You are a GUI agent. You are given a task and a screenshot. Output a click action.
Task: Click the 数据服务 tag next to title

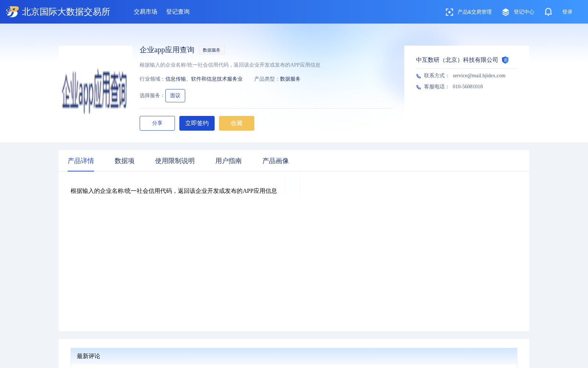pos(212,50)
